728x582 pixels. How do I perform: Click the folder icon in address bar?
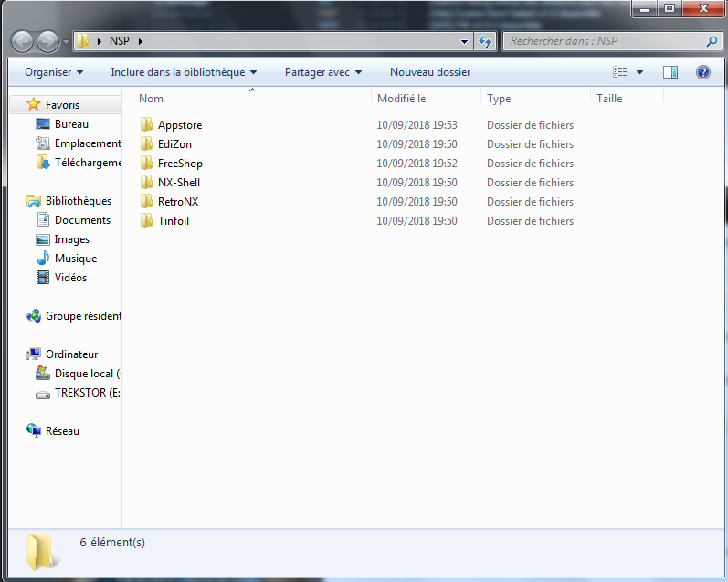pos(82,41)
